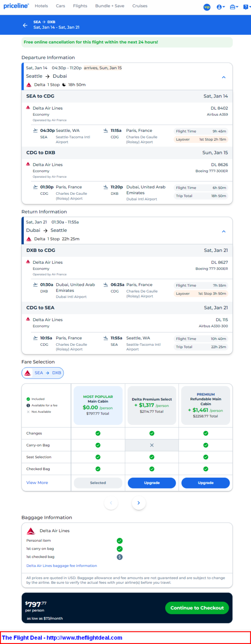Click the Most Popular Main Cabin fare card
251x644 pixels.
[x=98, y=405]
